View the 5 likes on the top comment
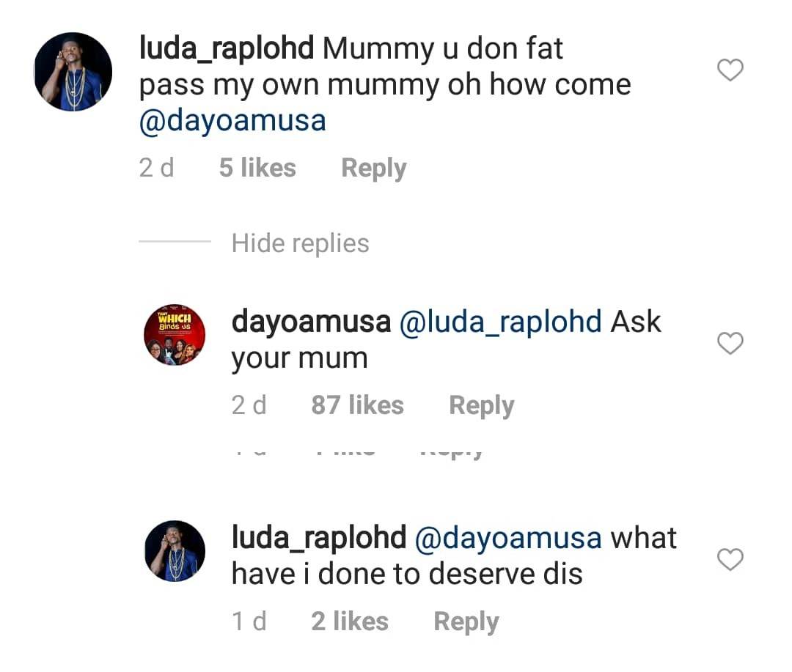This screenshot has height=672, width=792. point(257,169)
